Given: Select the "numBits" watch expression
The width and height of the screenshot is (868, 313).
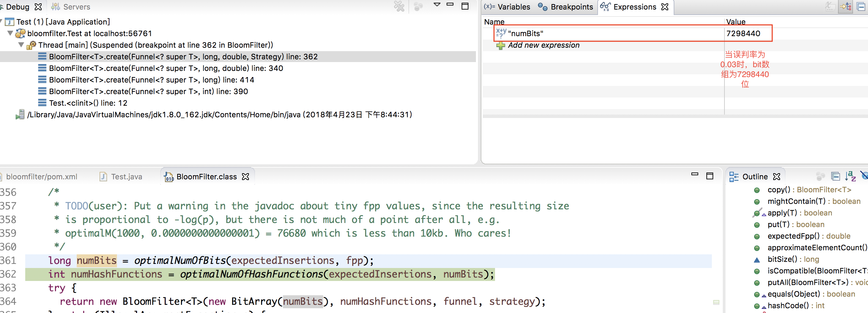Looking at the screenshot, I should 525,33.
